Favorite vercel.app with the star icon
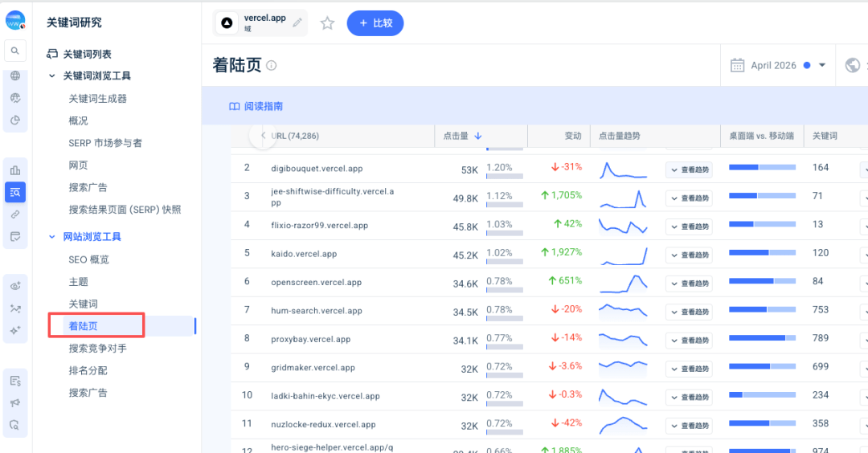The height and width of the screenshot is (453, 868). (327, 23)
